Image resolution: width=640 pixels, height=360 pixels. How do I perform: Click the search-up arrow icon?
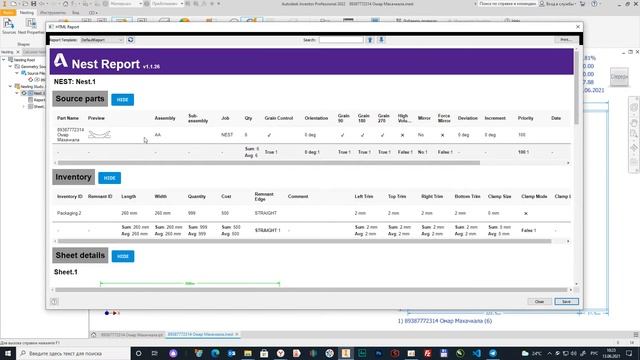[x=370, y=40]
